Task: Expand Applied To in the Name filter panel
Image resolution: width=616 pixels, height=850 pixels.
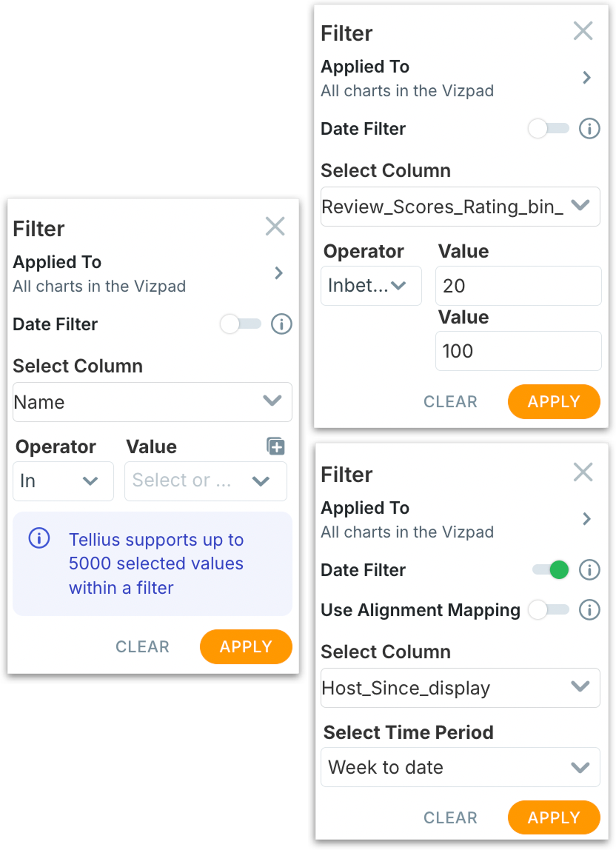Action: [x=278, y=273]
